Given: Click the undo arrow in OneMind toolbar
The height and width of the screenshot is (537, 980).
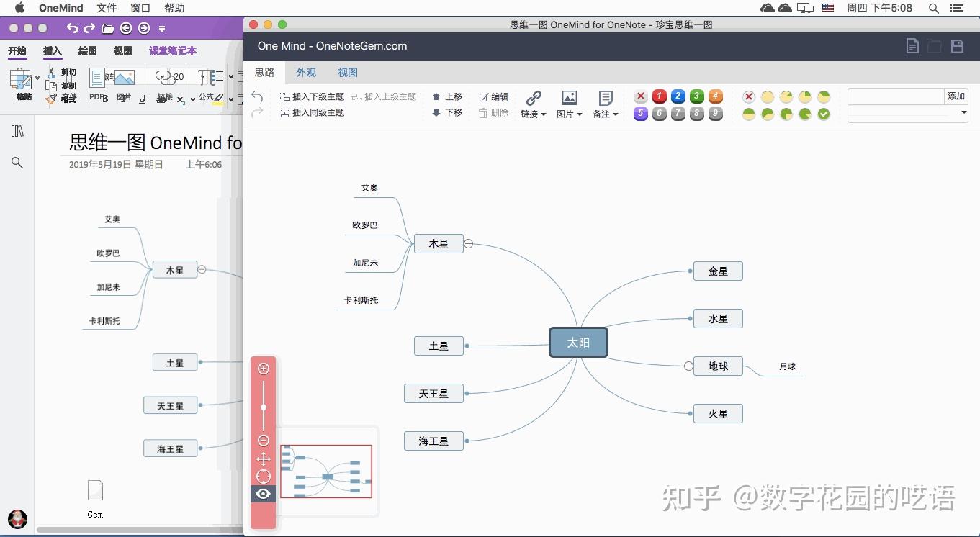Looking at the screenshot, I should tap(257, 96).
